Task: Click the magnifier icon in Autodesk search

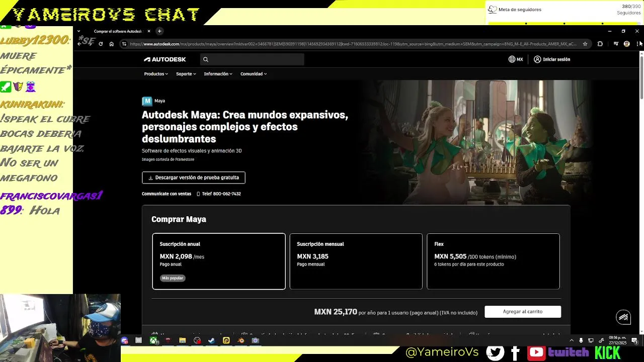Action: (206, 59)
